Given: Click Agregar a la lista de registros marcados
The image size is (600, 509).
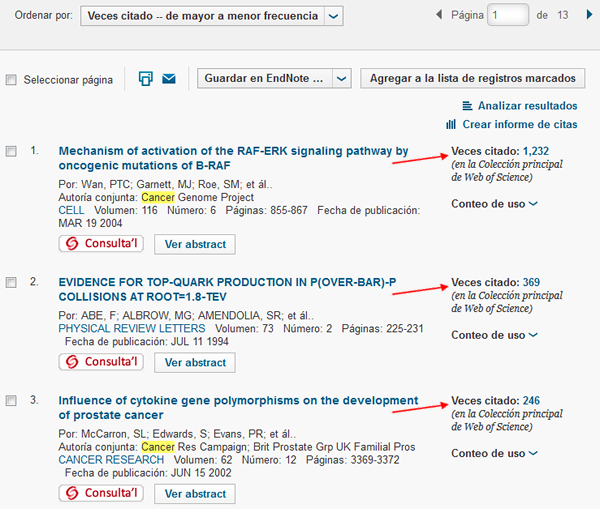Looking at the screenshot, I should point(473,78).
